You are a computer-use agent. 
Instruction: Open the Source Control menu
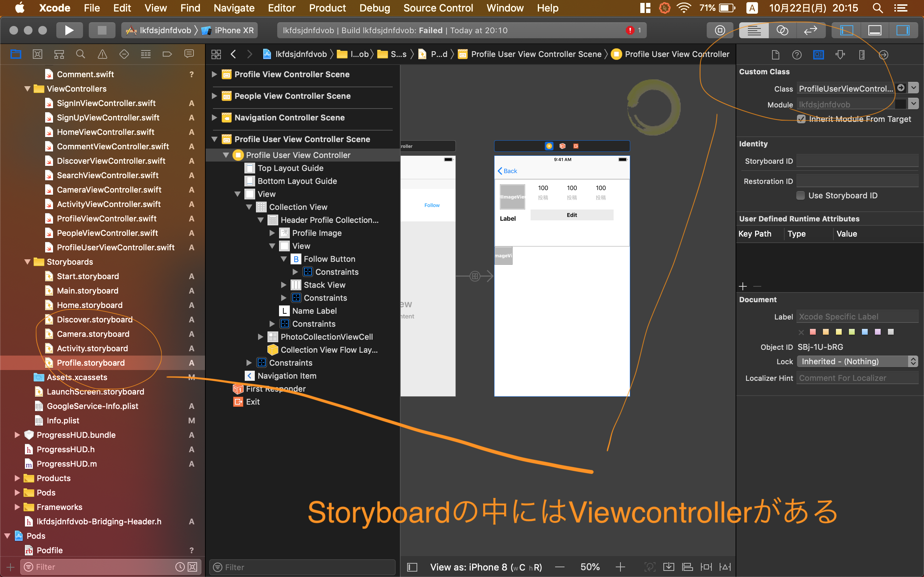(438, 8)
